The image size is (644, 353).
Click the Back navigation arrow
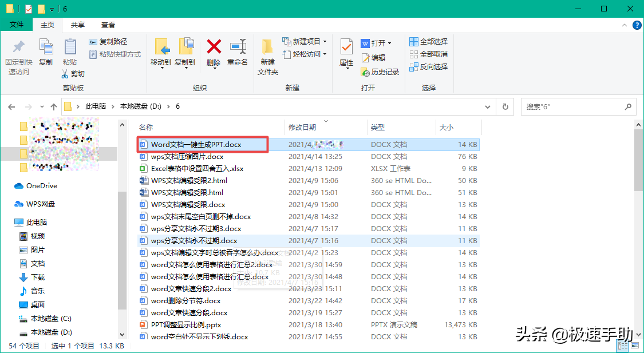coord(11,107)
